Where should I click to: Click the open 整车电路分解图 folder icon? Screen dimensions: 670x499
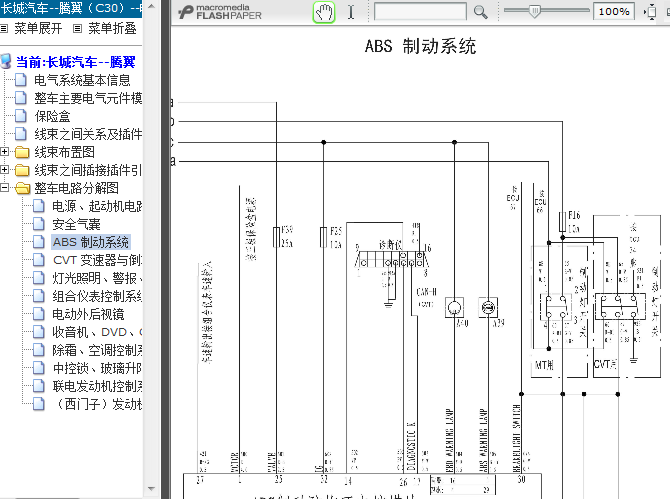22,188
